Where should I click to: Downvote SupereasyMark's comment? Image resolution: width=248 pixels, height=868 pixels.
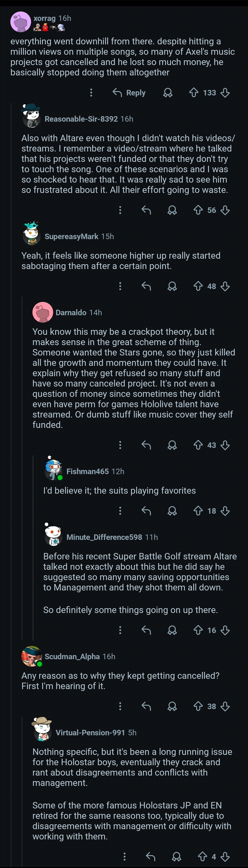pyautogui.click(x=225, y=286)
